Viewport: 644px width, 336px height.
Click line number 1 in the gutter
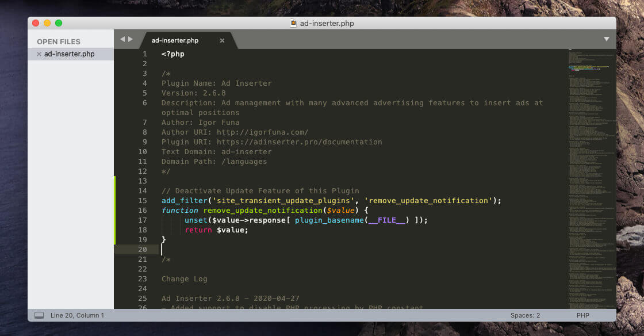point(144,54)
